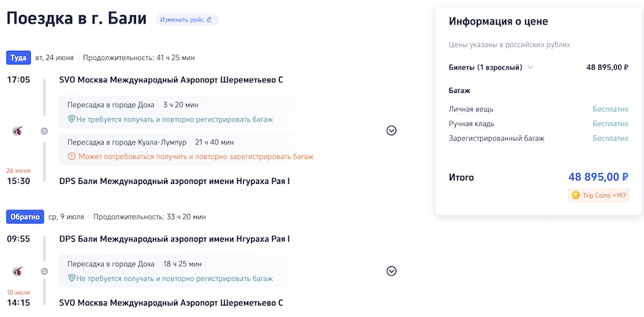Select the Туда outbound label
Viewport: 644px width, 317px height.
(x=18, y=57)
